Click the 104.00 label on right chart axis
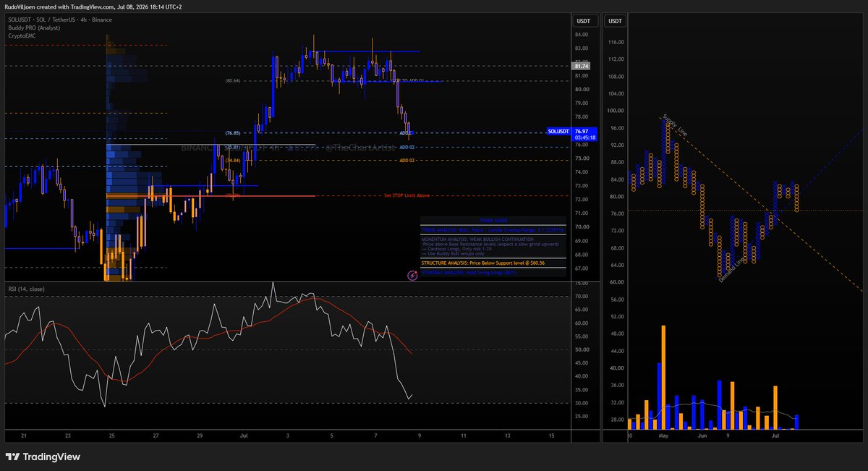Screen dimensions: 868x471 pos(616,94)
